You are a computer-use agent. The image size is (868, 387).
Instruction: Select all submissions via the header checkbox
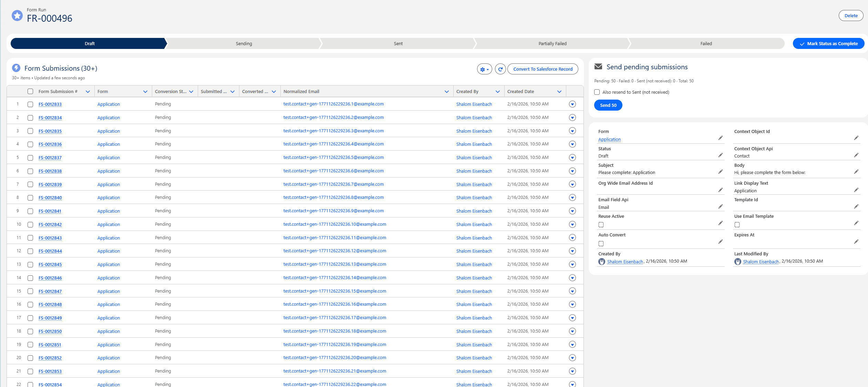click(30, 91)
